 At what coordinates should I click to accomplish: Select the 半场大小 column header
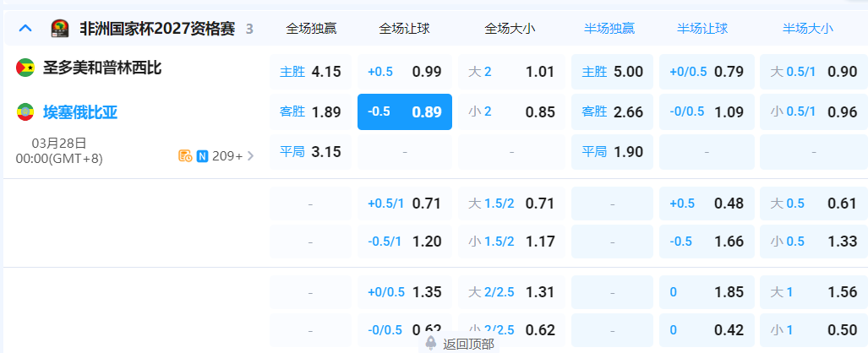808,29
